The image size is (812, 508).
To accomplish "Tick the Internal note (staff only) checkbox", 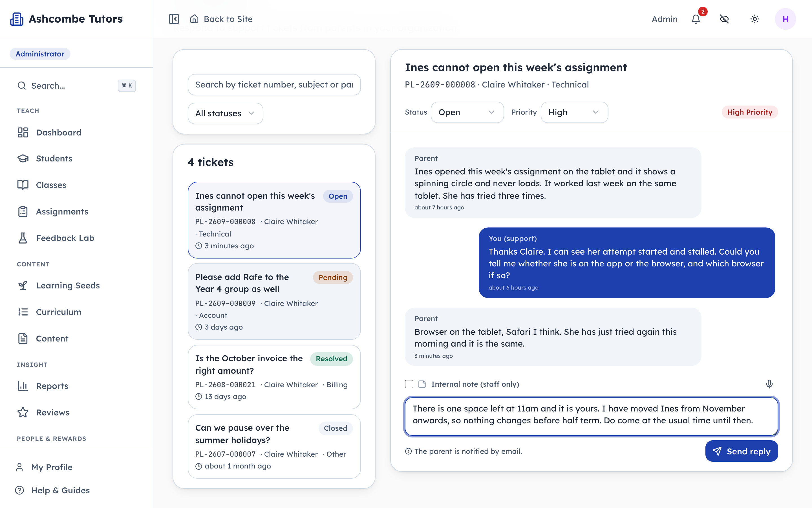I will pyautogui.click(x=409, y=384).
